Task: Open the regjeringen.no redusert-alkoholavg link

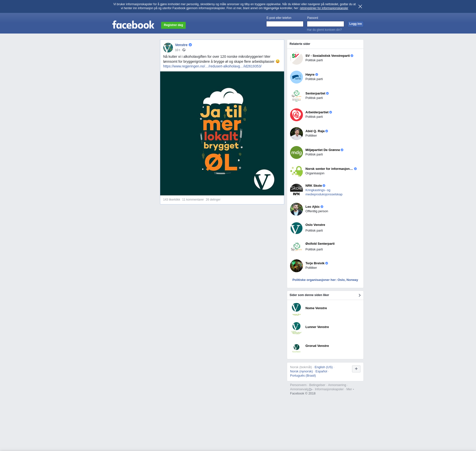Action: click(x=212, y=66)
